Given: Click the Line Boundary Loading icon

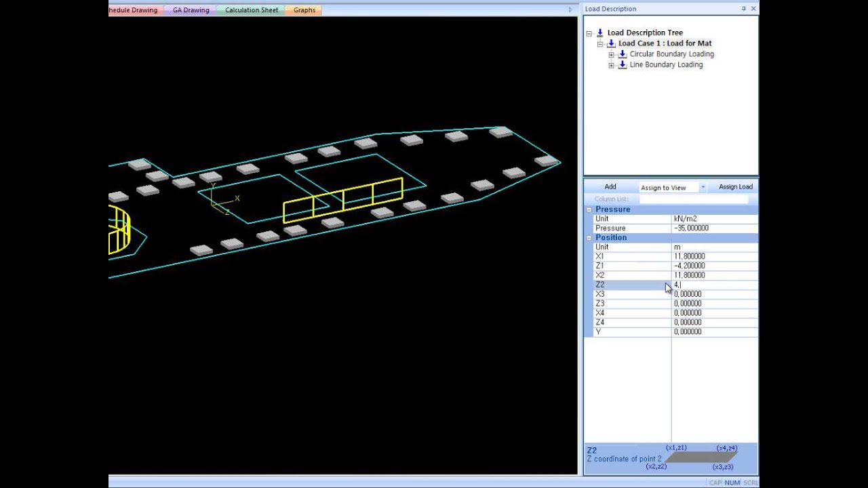Looking at the screenshot, I should 623,65.
